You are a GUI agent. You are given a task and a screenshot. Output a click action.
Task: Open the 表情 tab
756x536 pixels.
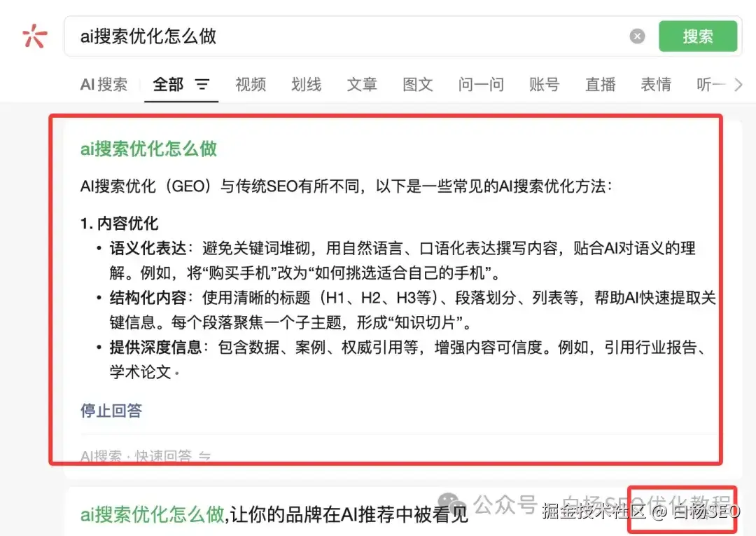click(x=656, y=84)
